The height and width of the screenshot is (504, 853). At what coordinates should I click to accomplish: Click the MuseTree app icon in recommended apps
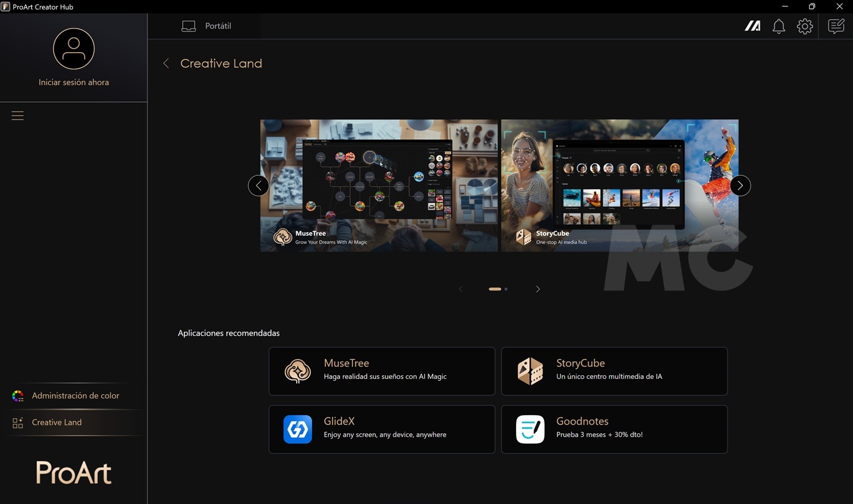[x=298, y=371]
